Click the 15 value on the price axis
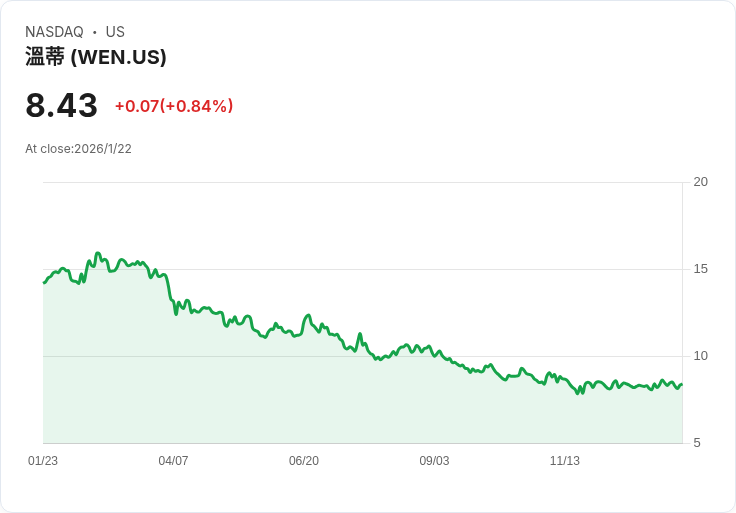736x513 pixels. pyautogui.click(x=700, y=269)
